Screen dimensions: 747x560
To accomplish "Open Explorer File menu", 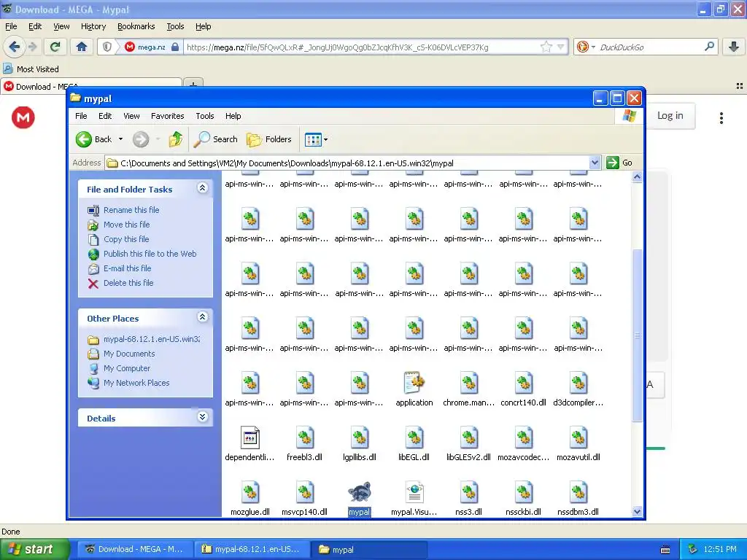I will point(81,116).
